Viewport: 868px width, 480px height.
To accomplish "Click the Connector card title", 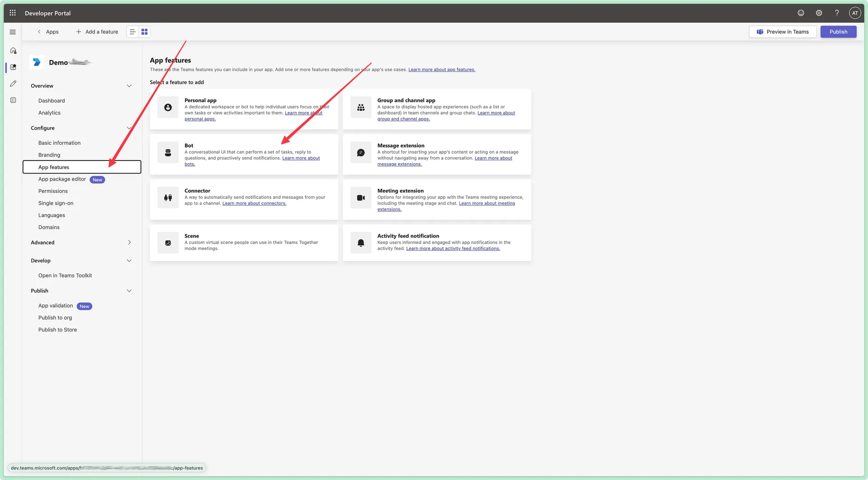I will (x=198, y=191).
